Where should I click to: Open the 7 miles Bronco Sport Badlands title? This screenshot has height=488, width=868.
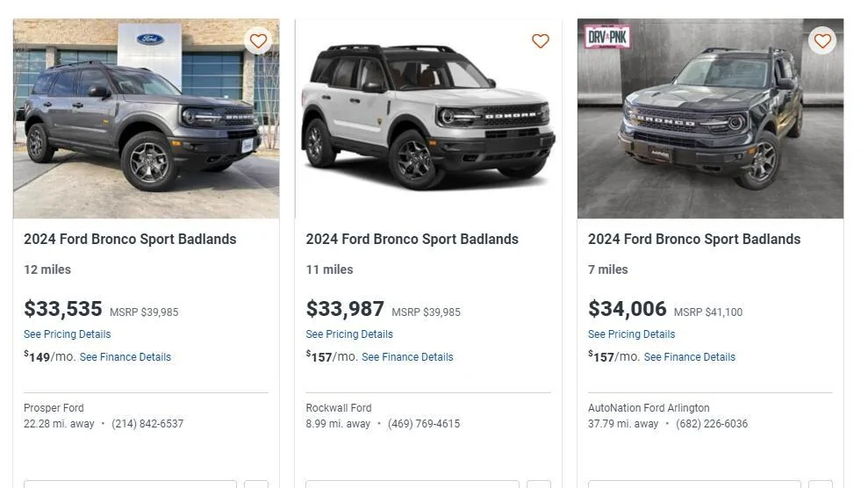[694, 239]
